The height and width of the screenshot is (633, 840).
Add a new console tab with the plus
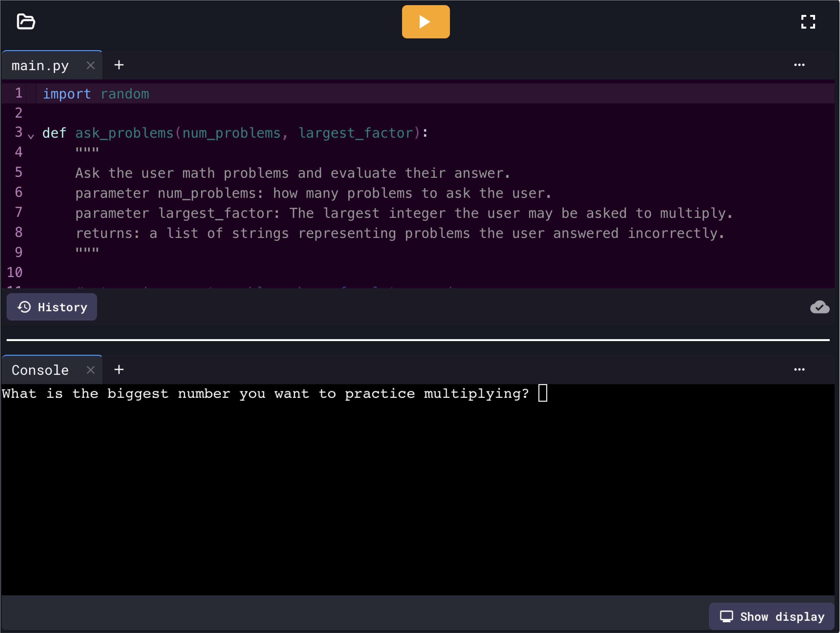(x=119, y=369)
